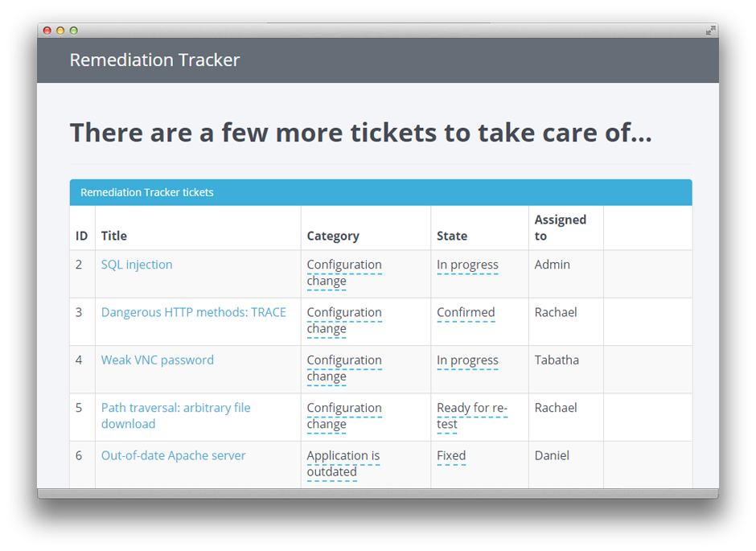
Task: Click the yellow minimize window button
Action: (x=60, y=31)
